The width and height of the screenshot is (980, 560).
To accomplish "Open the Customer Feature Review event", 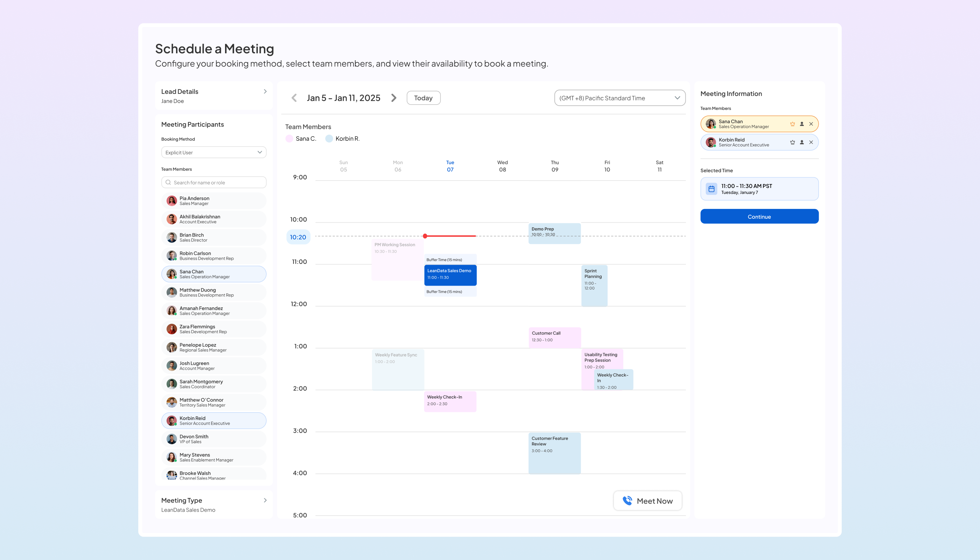I will (555, 454).
